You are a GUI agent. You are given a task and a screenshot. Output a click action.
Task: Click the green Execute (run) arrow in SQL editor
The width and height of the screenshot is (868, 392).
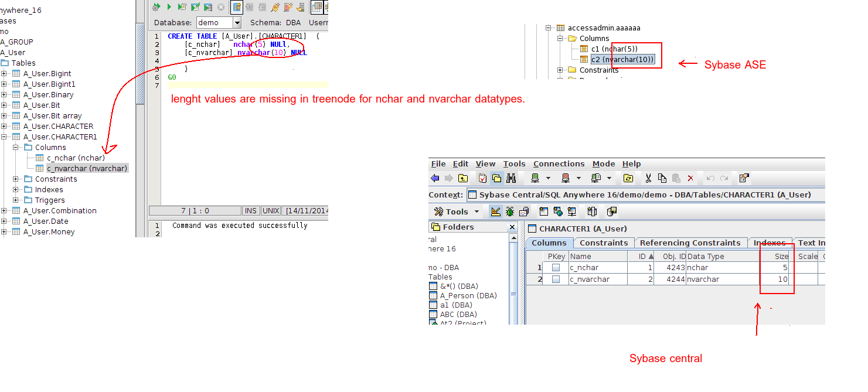[169, 7]
